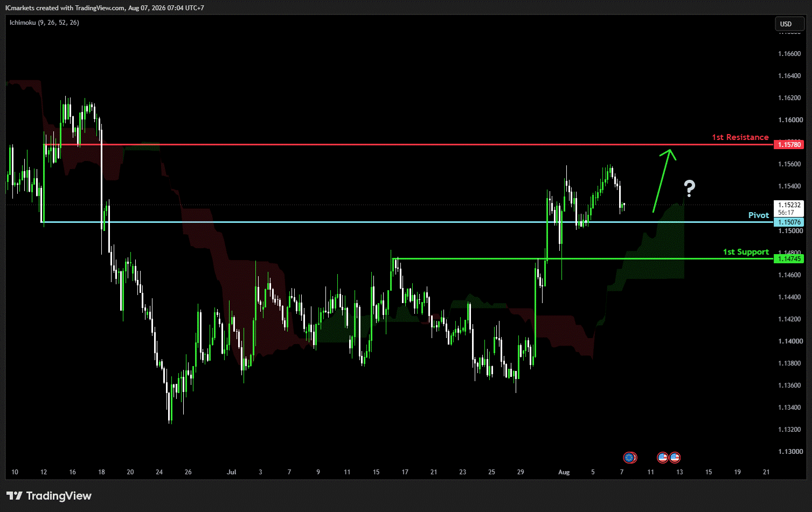Click the Euro economic event icon

pyautogui.click(x=629, y=458)
